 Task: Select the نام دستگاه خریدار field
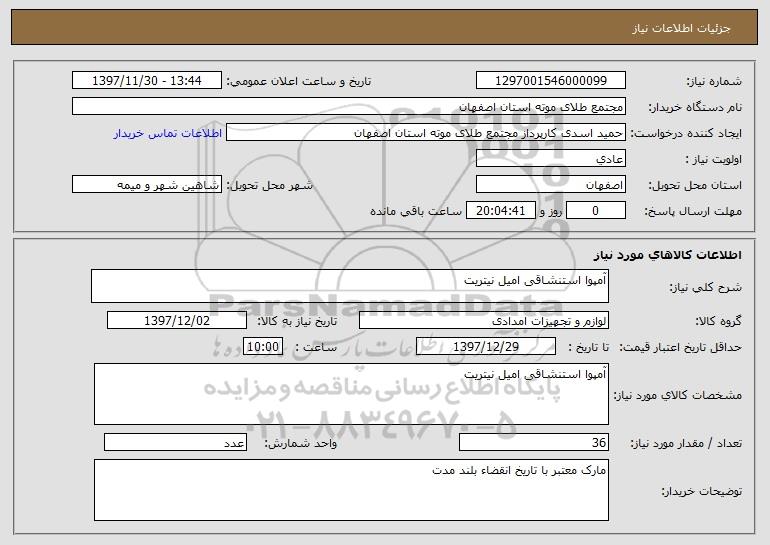[349, 107]
